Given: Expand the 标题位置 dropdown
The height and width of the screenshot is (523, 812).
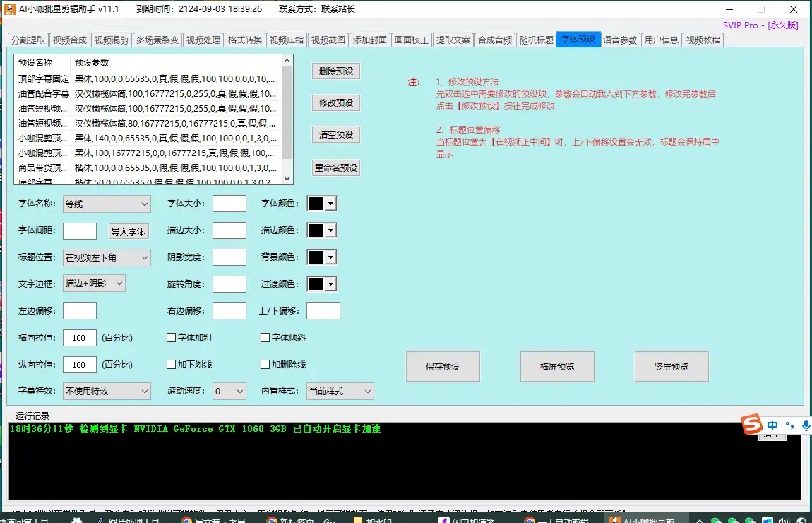Looking at the screenshot, I should pyautogui.click(x=107, y=258).
